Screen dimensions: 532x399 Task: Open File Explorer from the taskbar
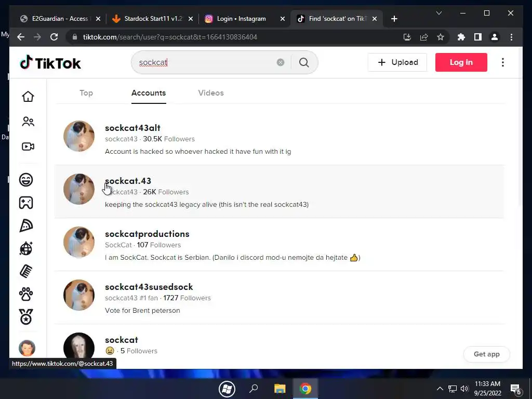point(280,389)
